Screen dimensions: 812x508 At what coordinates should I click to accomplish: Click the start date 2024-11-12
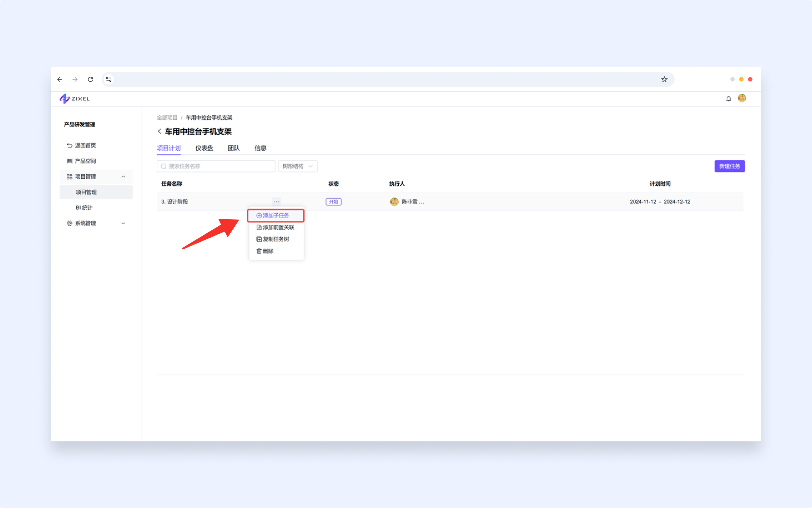(x=643, y=202)
